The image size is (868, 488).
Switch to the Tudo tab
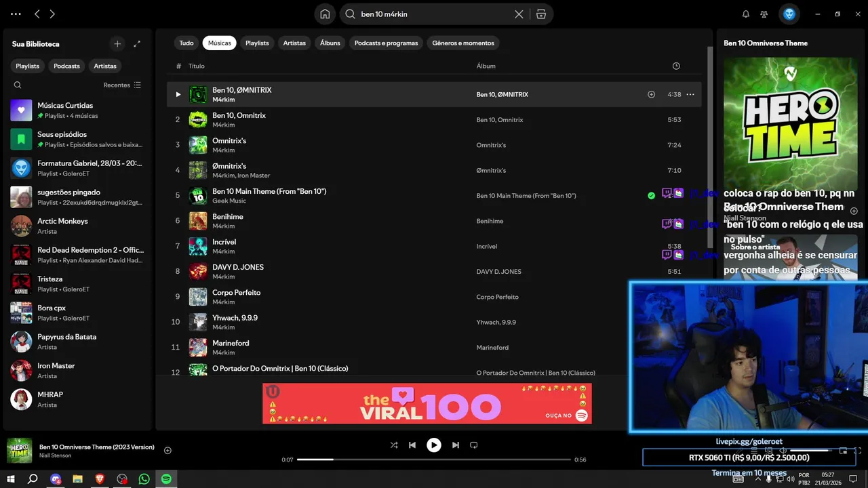pyautogui.click(x=186, y=43)
